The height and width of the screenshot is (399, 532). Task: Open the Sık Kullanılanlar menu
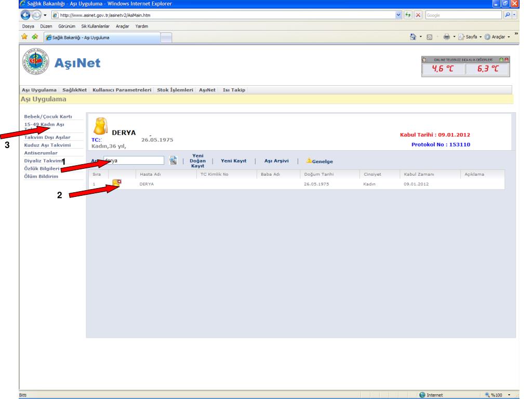pos(96,26)
